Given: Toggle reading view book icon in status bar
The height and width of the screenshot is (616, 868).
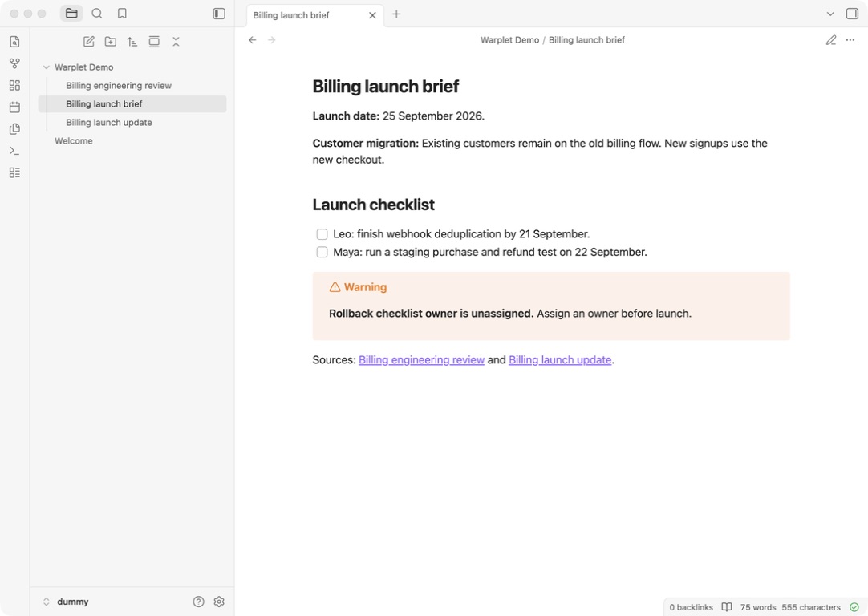Looking at the screenshot, I should [727, 607].
